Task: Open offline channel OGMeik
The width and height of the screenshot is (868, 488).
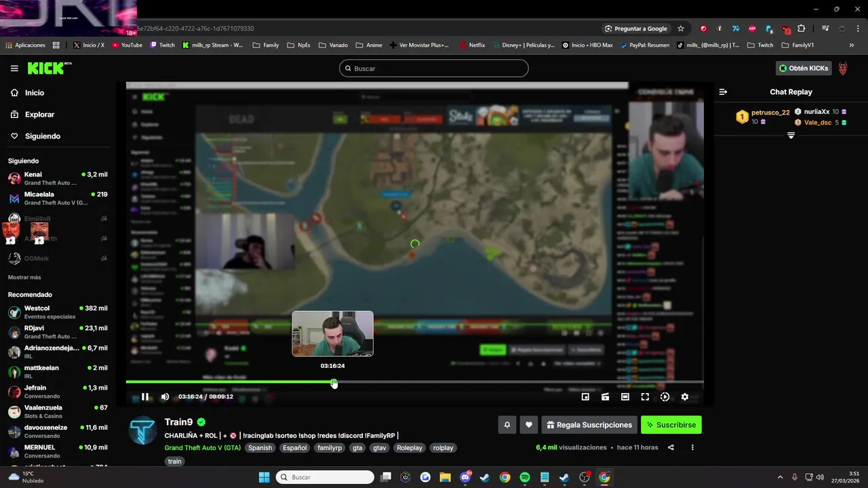Action: coord(58,258)
